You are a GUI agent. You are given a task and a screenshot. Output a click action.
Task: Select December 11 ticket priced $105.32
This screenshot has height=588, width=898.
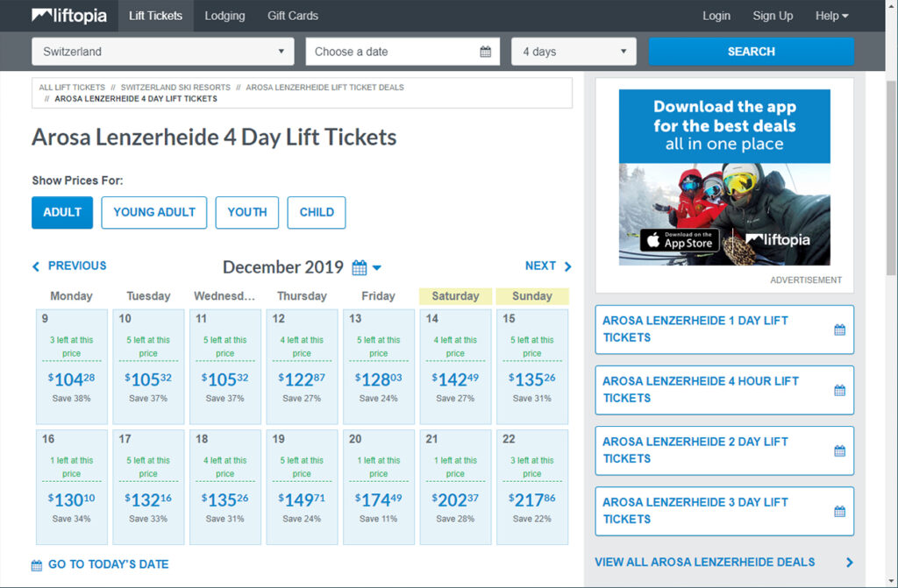225,366
